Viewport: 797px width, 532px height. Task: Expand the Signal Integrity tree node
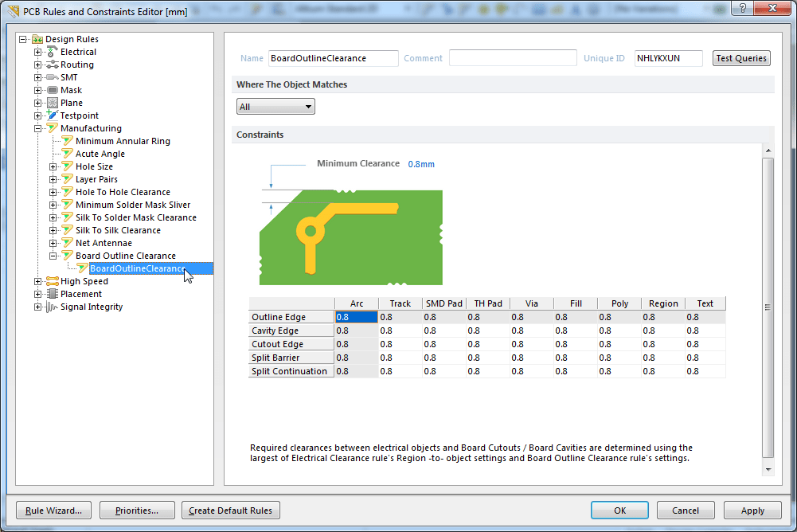coord(37,307)
